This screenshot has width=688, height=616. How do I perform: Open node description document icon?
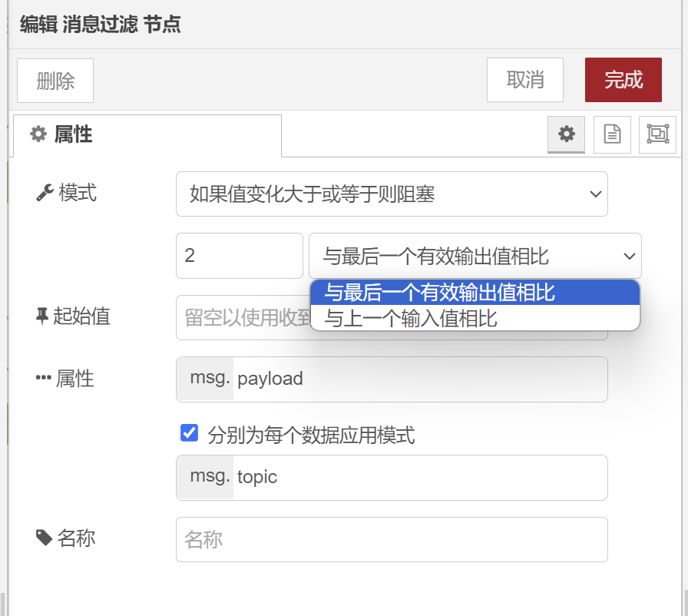point(612,134)
